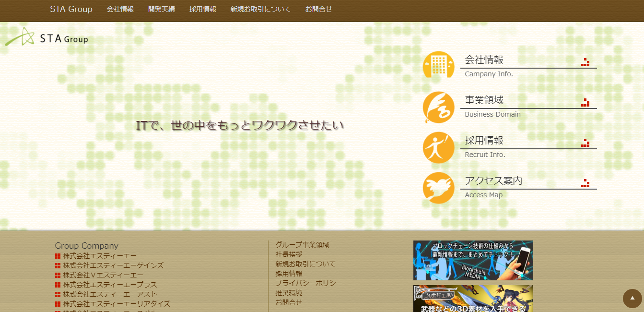
Task: Click the 3D素材 weapons banner image
Action: [473, 299]
